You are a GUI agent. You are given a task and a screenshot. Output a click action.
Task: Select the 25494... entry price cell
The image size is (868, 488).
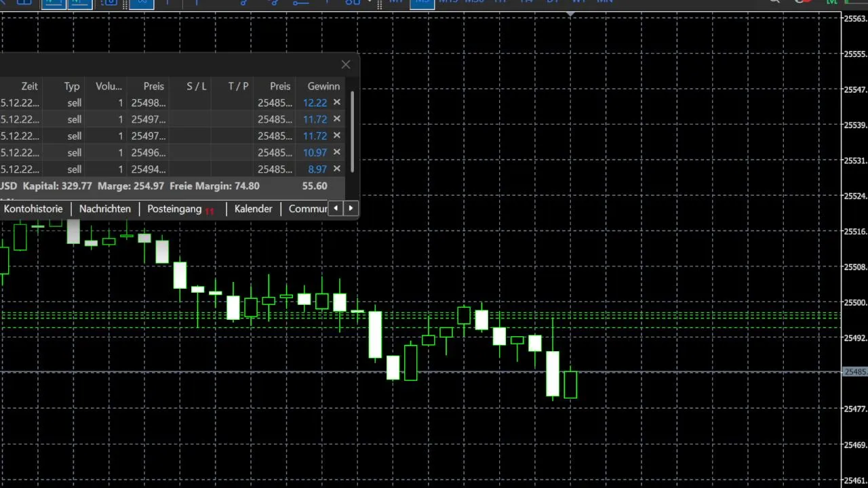[148, 169]
